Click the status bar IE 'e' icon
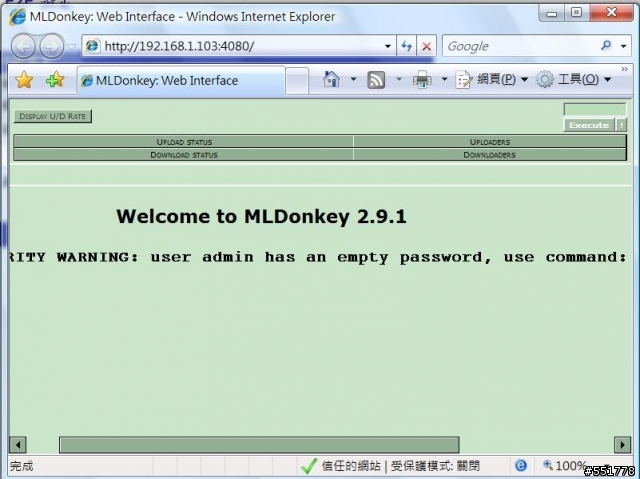The width and height of the screenshot is (640, 479). click(x=520, y=465)
